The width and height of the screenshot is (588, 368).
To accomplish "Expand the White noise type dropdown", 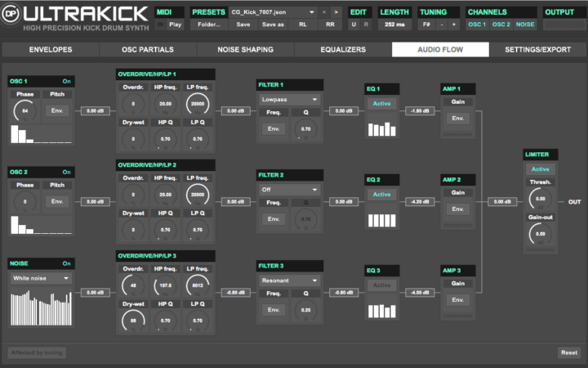I will (41, 278).
